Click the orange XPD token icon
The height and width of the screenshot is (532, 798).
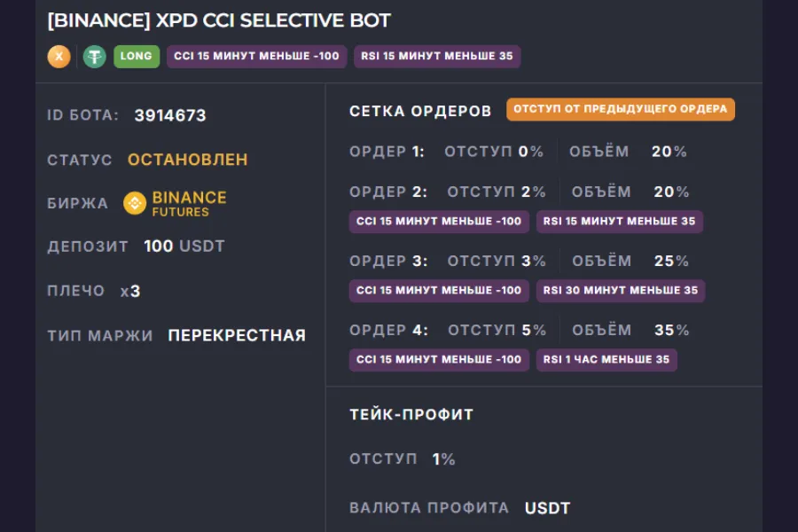coord(59,56)
